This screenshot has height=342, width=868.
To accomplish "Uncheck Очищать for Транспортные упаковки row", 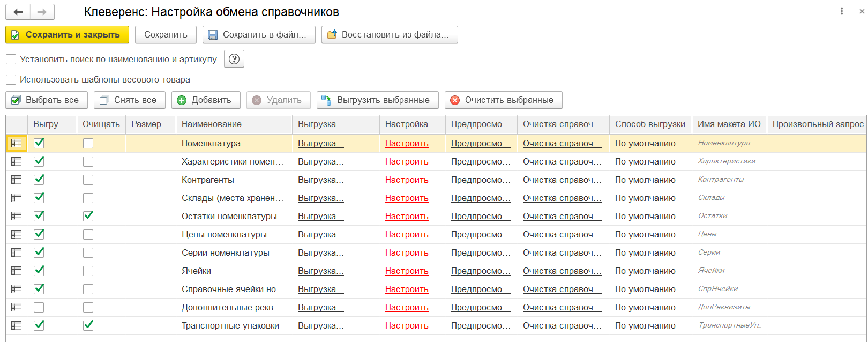I will pos(88,325).
